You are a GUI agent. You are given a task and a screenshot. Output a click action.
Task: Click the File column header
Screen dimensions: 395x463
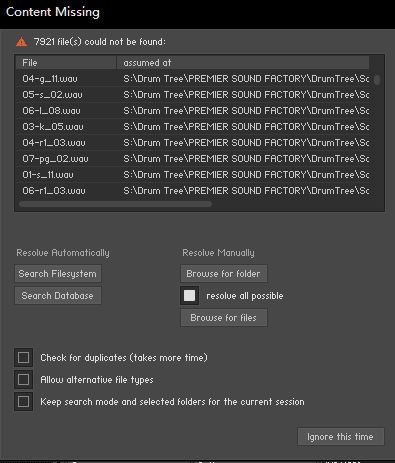click(66, 63)
